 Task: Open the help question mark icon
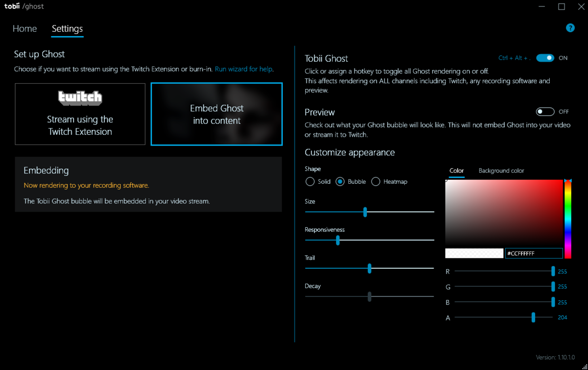click(570, 28)
